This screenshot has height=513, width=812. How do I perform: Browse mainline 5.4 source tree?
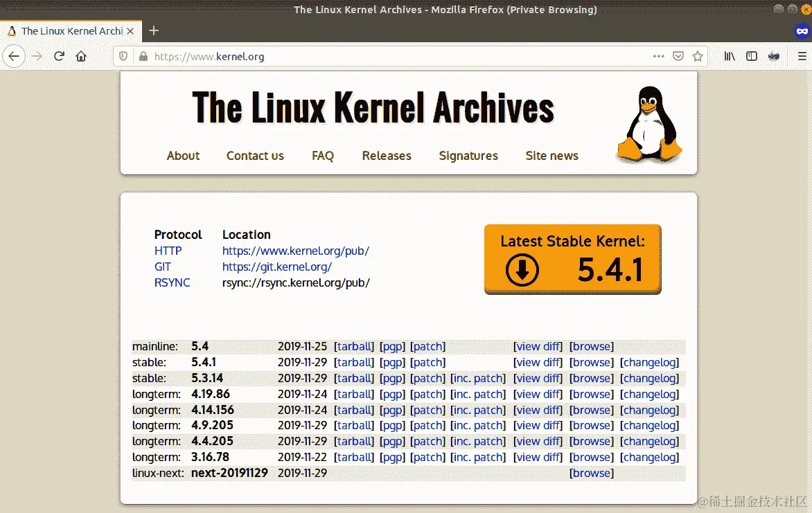pos(592,347)
